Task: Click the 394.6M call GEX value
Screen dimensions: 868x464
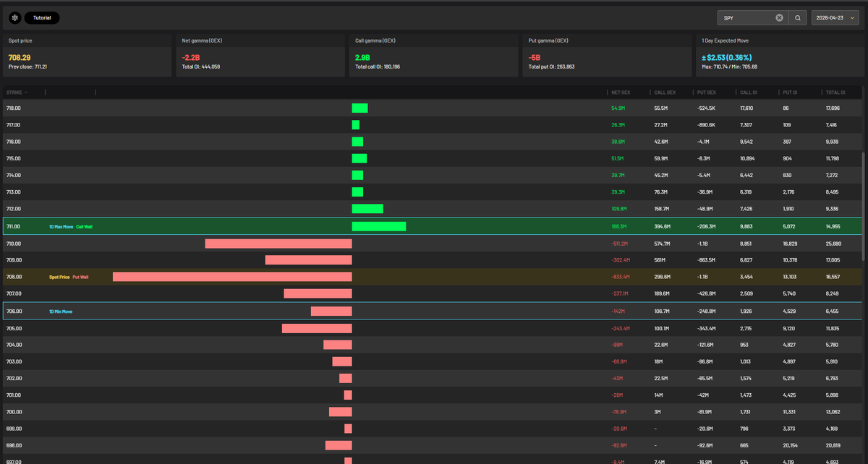Action: (663, 226)
